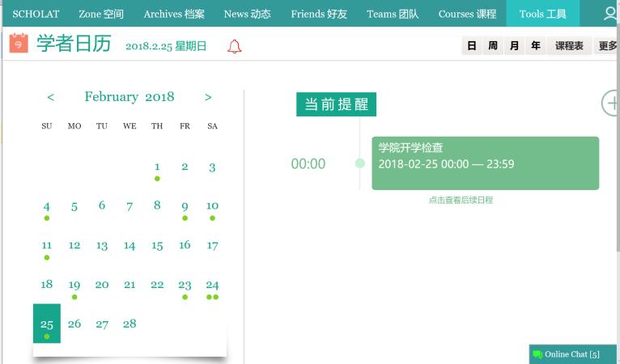Click the 00:00 time label

point(308,163)
